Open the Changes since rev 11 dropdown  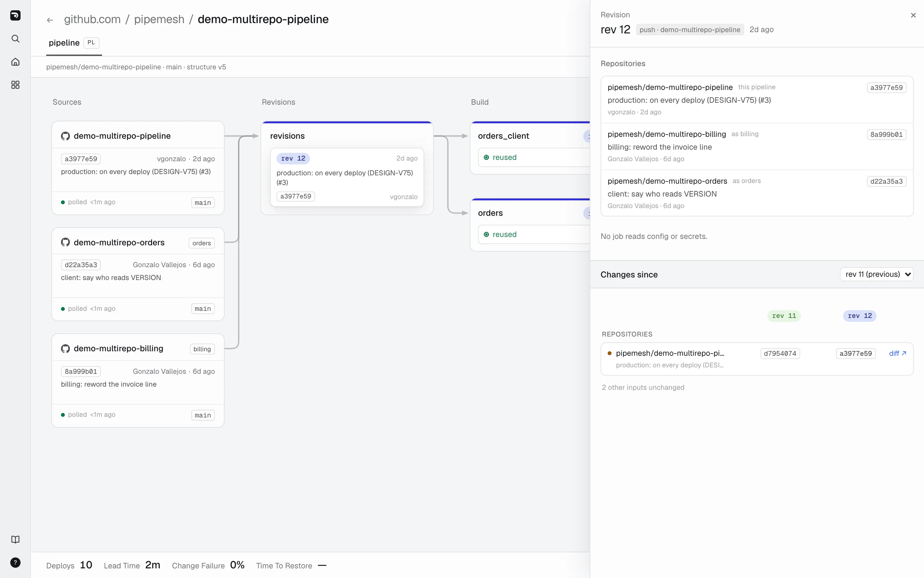(876, 275)
